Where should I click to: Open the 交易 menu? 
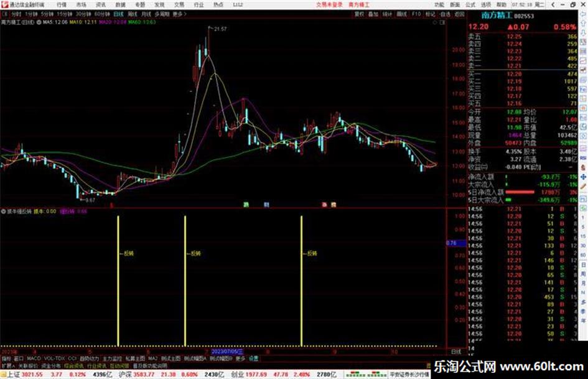click(x=179, y=4)
